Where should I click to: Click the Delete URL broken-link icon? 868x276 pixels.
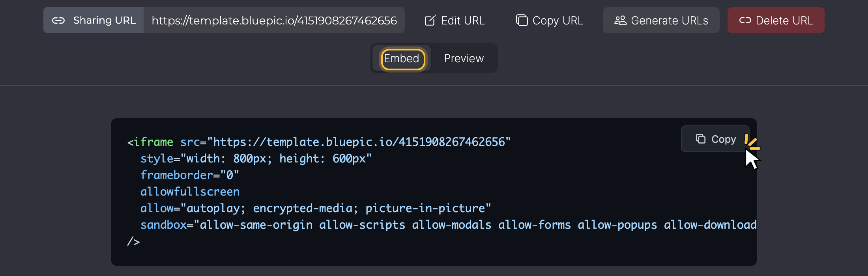[x=745, y=20]
